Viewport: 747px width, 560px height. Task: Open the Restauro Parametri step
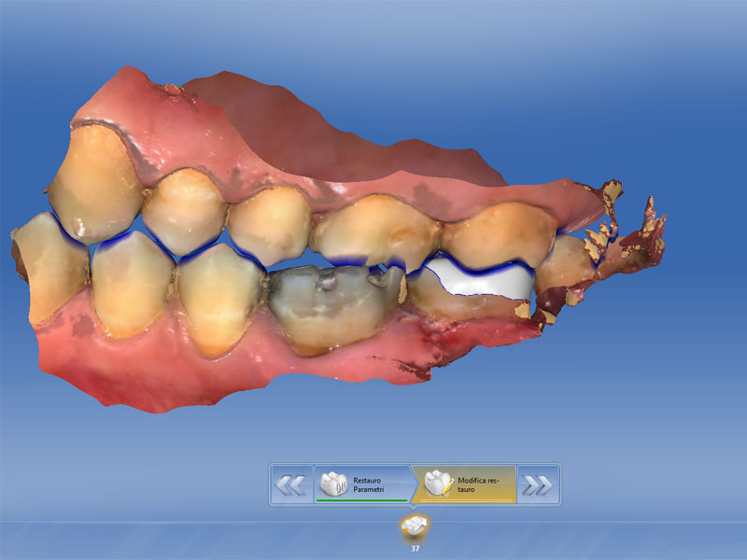point(362,484)
